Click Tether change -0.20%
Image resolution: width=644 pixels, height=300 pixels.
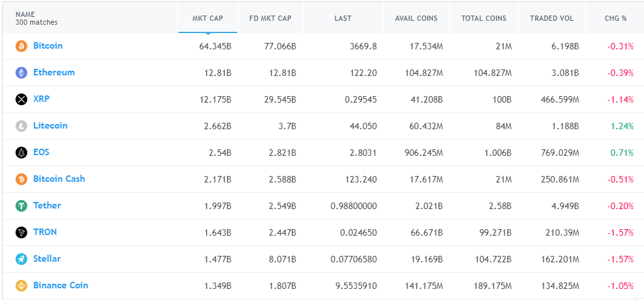(621, 206)
